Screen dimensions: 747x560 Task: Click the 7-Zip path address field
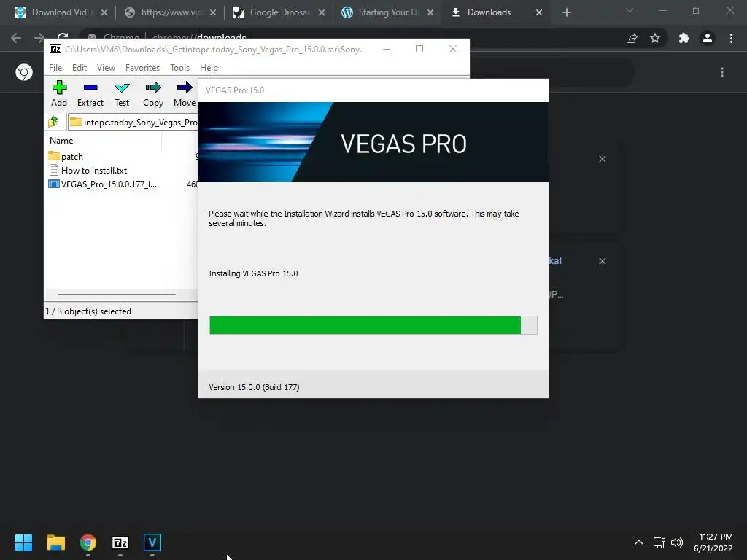[133, 122]
